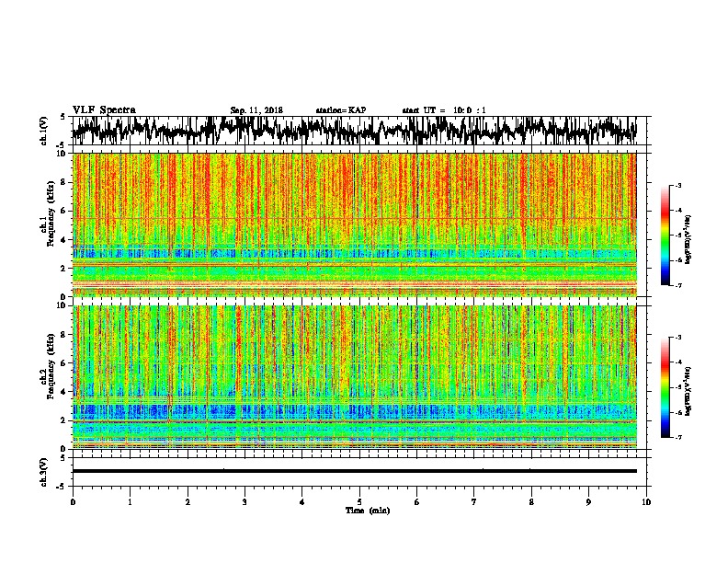This screenshot has width=728, height=563.
Task: Click the ch.2 spectrogram color scale bar
Action: (665, 387)
